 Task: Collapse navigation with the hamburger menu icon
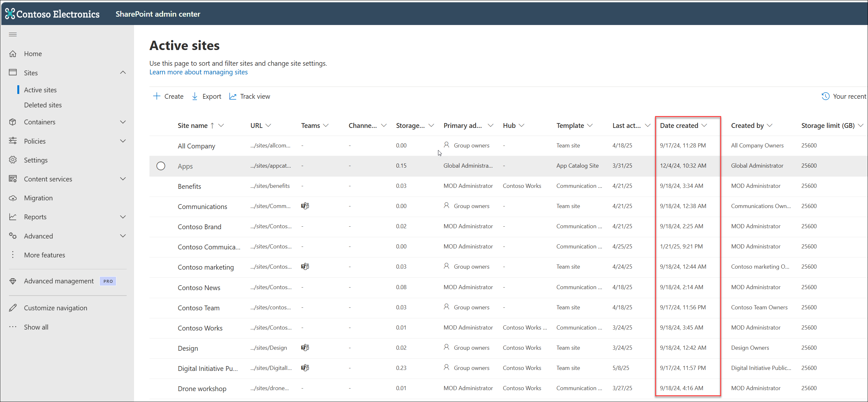[13, 34]
